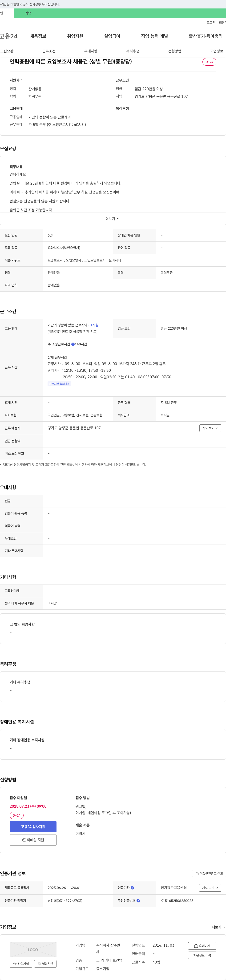Expand 지도 보기 for 근무 예정지 address
The width and height of the screenshot is (226, 980).
coord(210,428)
